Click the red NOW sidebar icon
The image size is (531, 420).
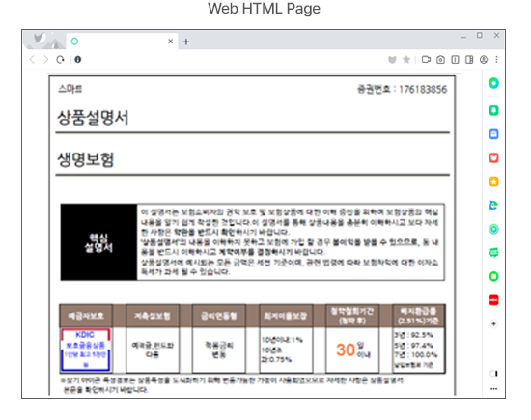(493, 300)
